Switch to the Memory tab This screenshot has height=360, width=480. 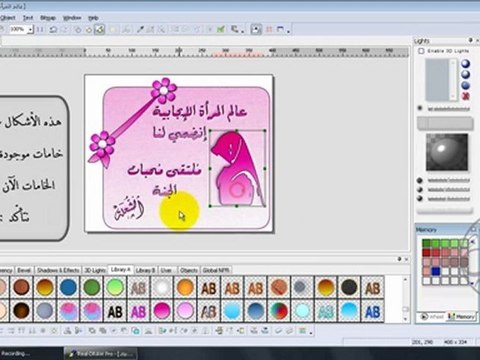point(462,316)
